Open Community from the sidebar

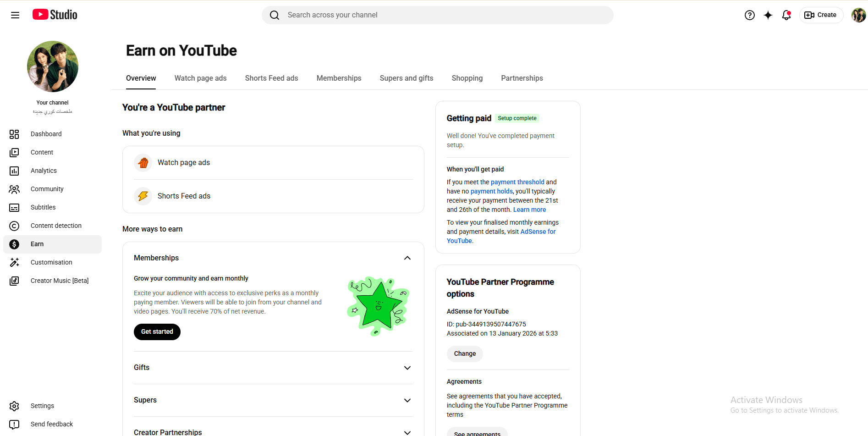coord(53,189)
